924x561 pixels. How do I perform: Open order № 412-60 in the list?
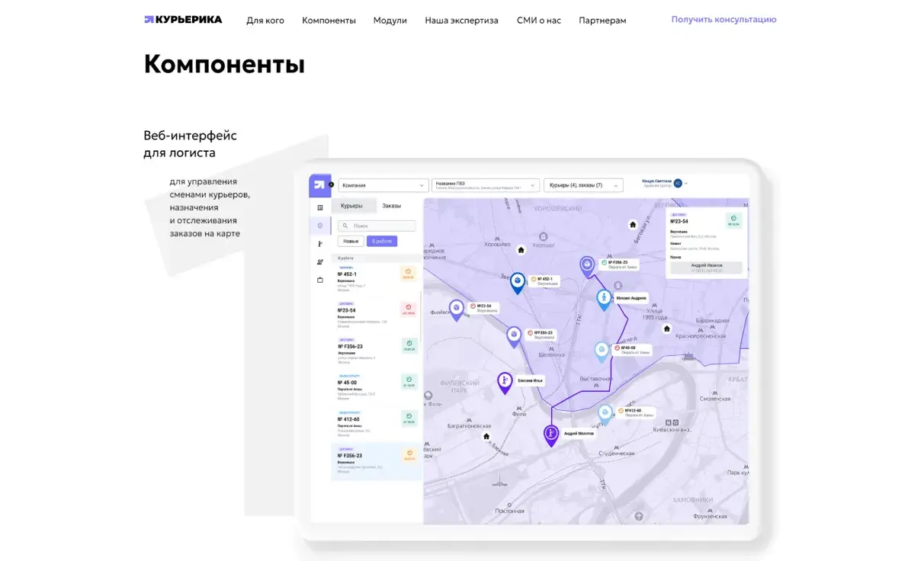tap(375, 422)
